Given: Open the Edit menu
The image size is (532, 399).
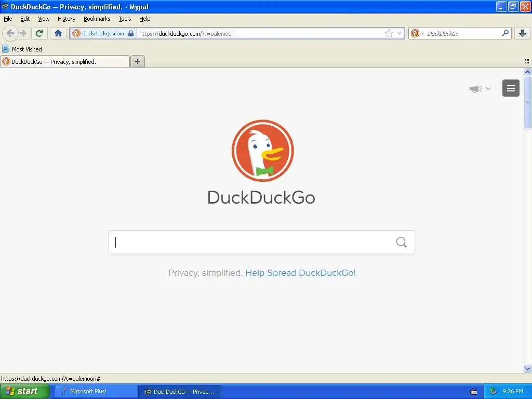Looking at the screenshot, I should pyautogui.click(x=25, y=19).
